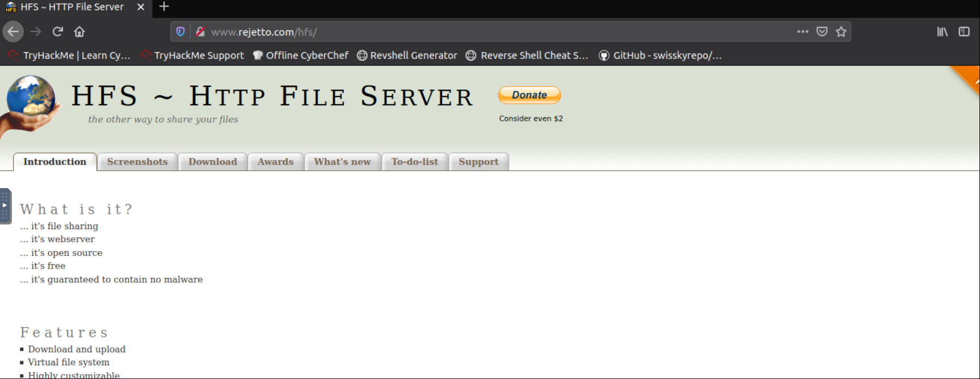Click the "... it's free" line
The height and width of the screenshot is (379, 980).
43,266
